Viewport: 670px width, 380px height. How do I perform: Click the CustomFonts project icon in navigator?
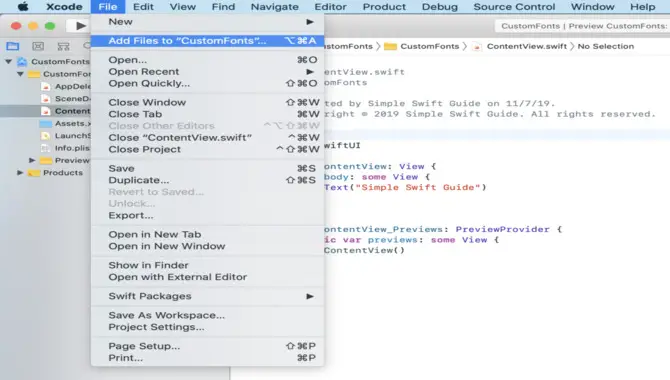point(22,62)
